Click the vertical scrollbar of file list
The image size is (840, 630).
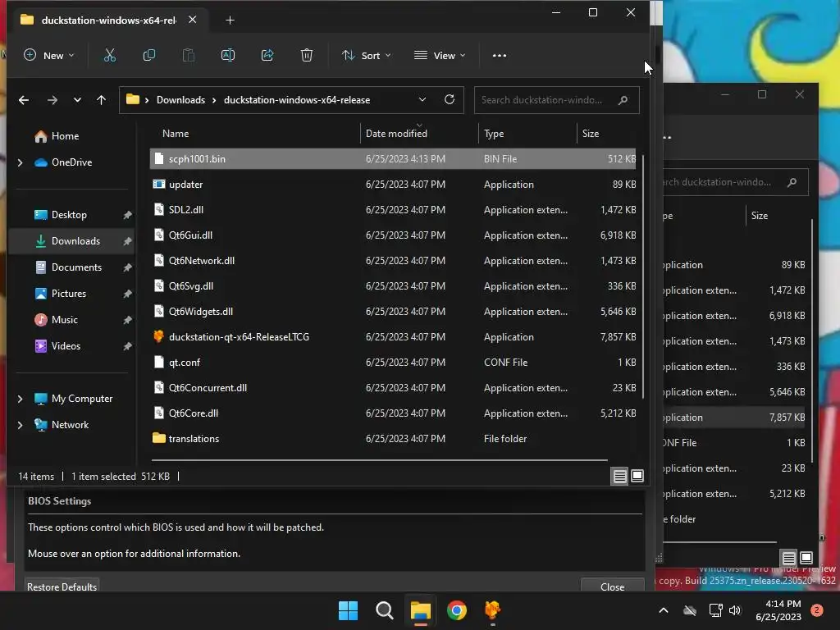click(642, 276)
